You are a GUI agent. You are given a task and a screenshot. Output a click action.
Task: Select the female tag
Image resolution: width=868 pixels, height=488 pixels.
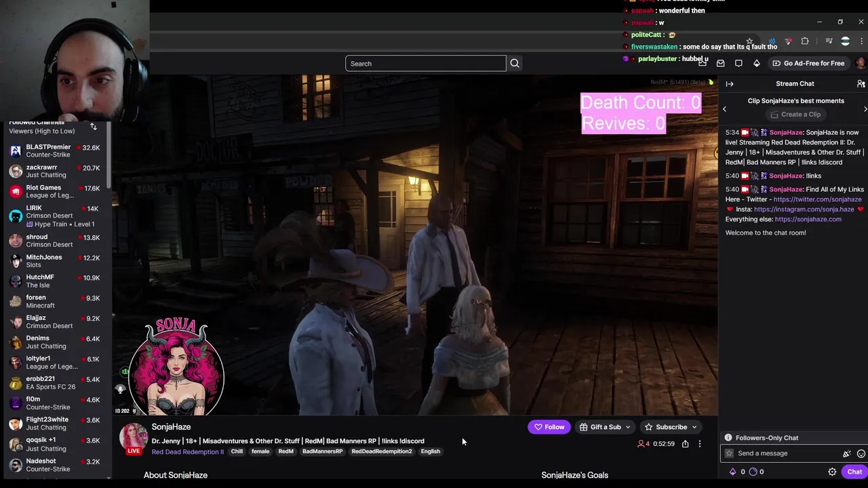click(260, 451)
